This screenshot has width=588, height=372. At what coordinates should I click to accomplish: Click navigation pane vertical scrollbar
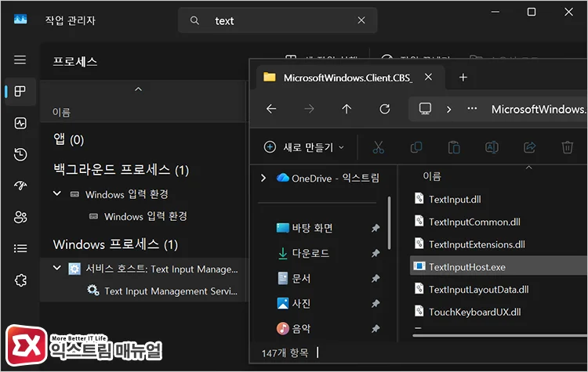(389, 223)
